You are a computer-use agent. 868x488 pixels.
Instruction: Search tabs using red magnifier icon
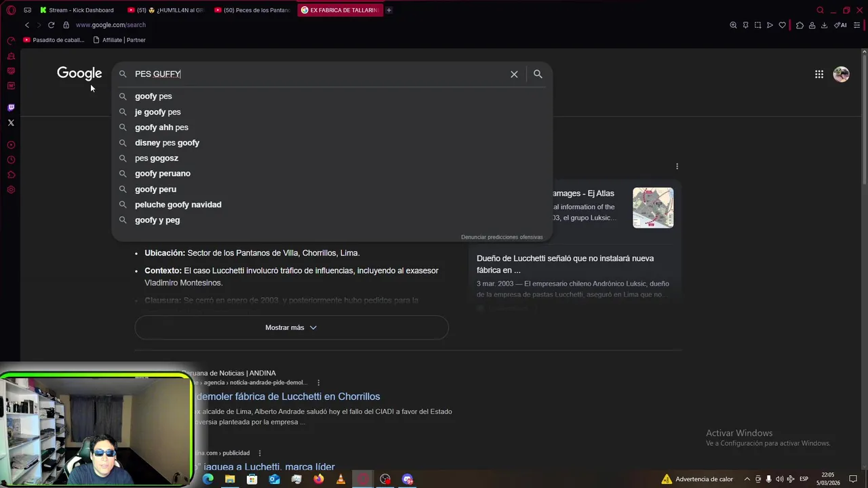pyautogui.click(x=820, y=10)
